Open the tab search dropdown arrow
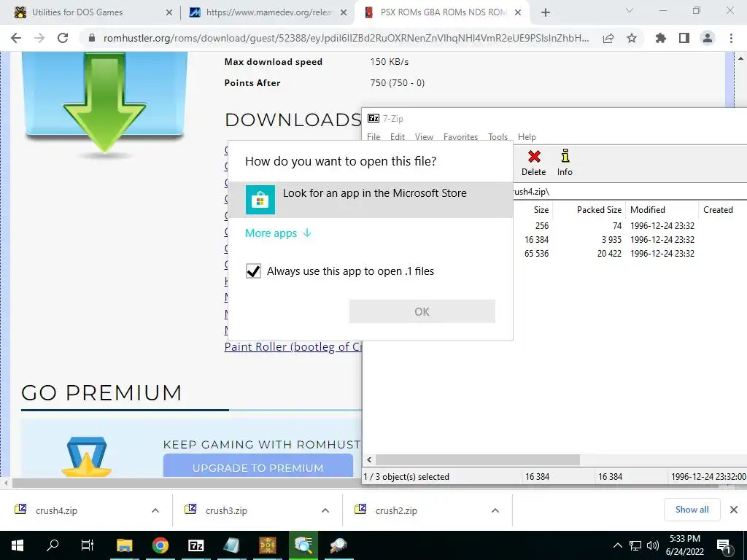Viewport: 747px width, 560px height. click(x=630, y=10)
